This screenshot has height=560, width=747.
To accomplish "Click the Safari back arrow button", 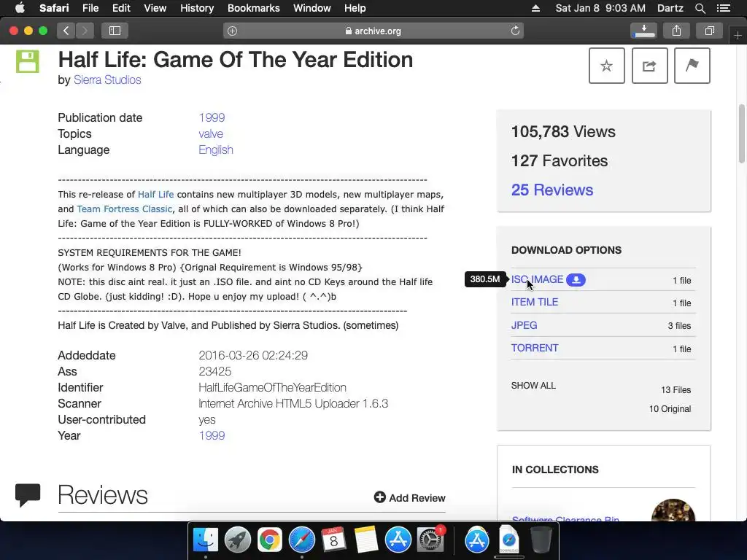I will point(66,31).
